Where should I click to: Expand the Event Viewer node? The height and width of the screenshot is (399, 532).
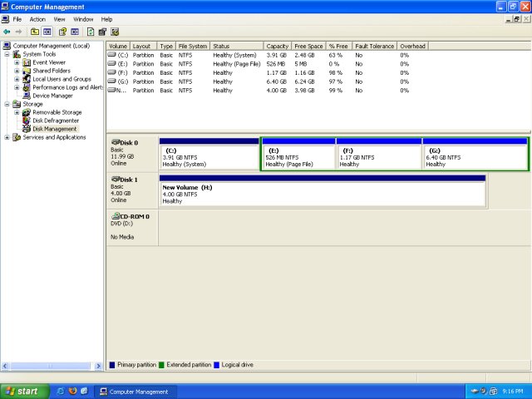(17, 62)
